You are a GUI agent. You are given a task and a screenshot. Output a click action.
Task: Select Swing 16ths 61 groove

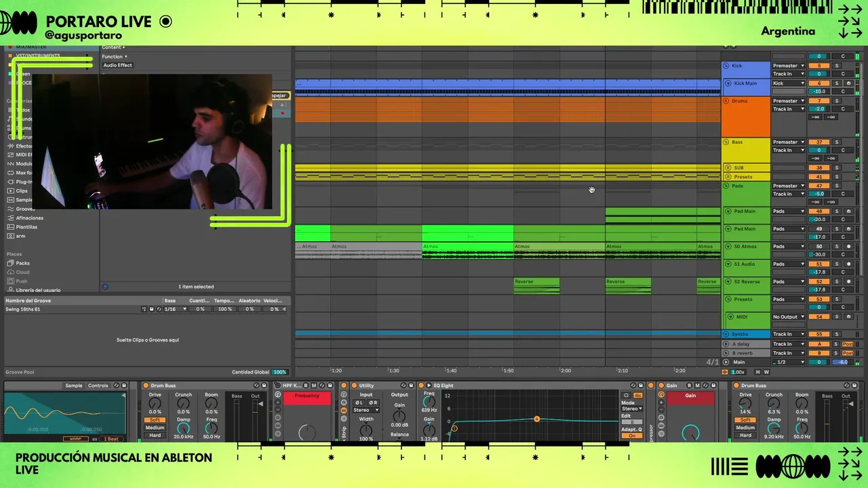22,309
